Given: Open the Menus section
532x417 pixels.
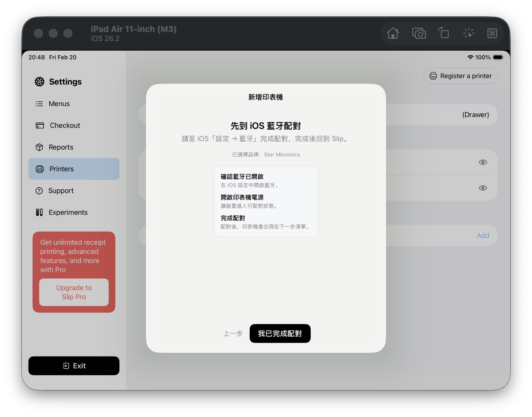Looking at the screenshot, I should (x=59, y=104).
